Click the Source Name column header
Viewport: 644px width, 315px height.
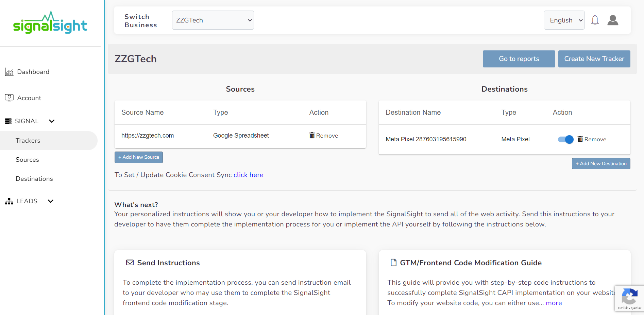point(142,112)
